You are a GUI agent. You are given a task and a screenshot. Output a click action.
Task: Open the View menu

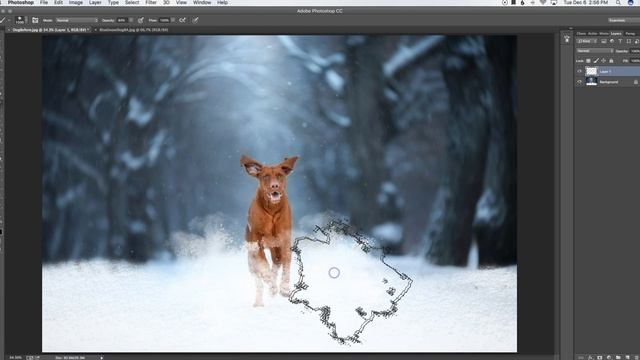coord(181,2)
